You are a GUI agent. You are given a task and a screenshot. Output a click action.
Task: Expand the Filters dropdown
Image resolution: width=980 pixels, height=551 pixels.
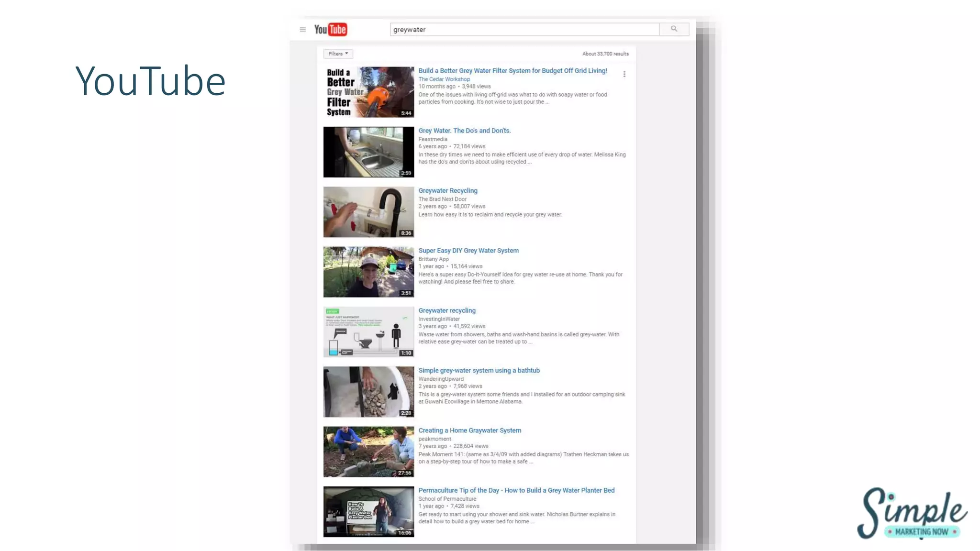coord(338,54)
